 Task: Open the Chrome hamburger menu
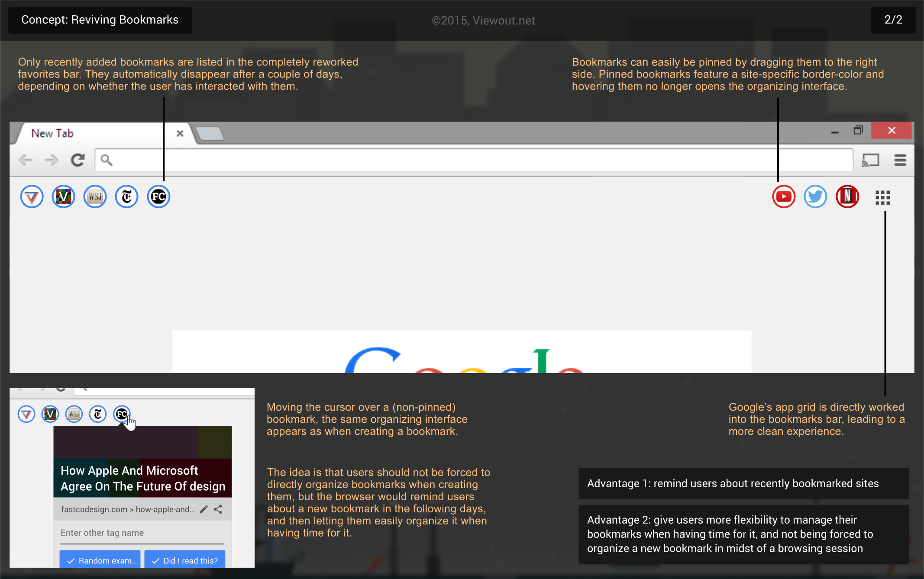point(901,161)
